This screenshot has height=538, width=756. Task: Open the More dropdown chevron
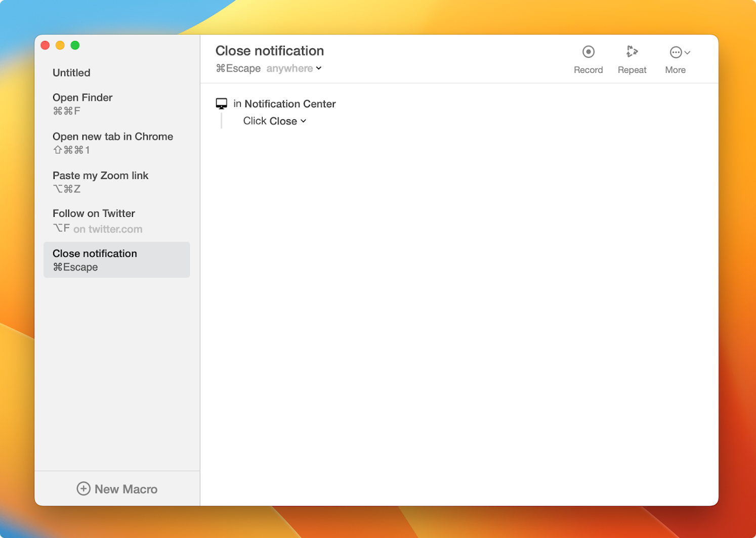[687, 52]
